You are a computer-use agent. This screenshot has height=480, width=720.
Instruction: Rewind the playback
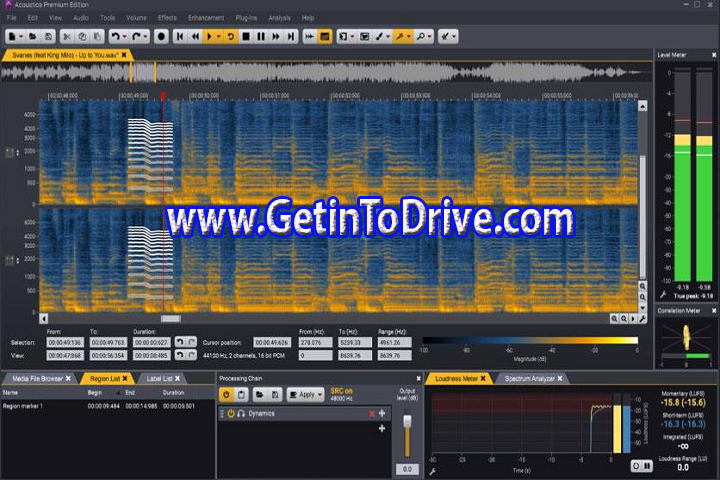tap(196, 36)
